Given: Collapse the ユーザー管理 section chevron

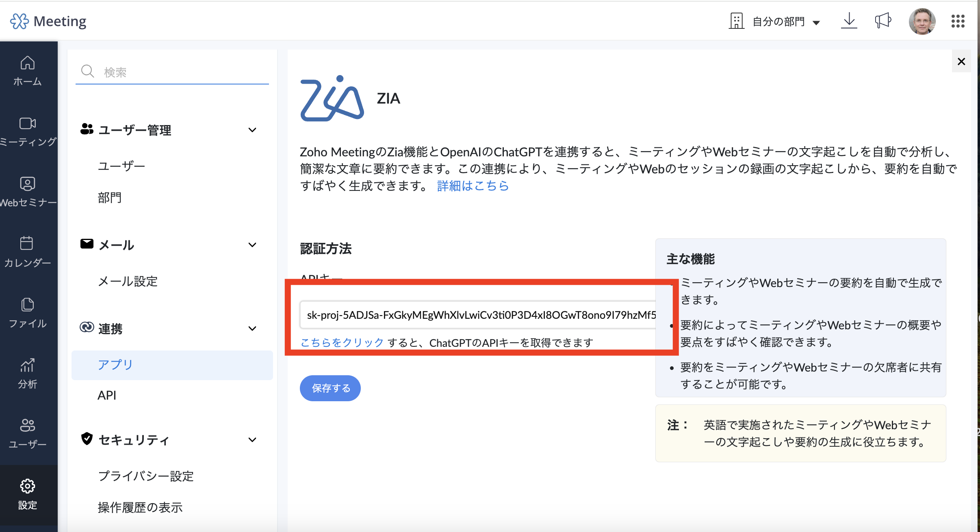Looking at the screenshot, I should 252,130.
